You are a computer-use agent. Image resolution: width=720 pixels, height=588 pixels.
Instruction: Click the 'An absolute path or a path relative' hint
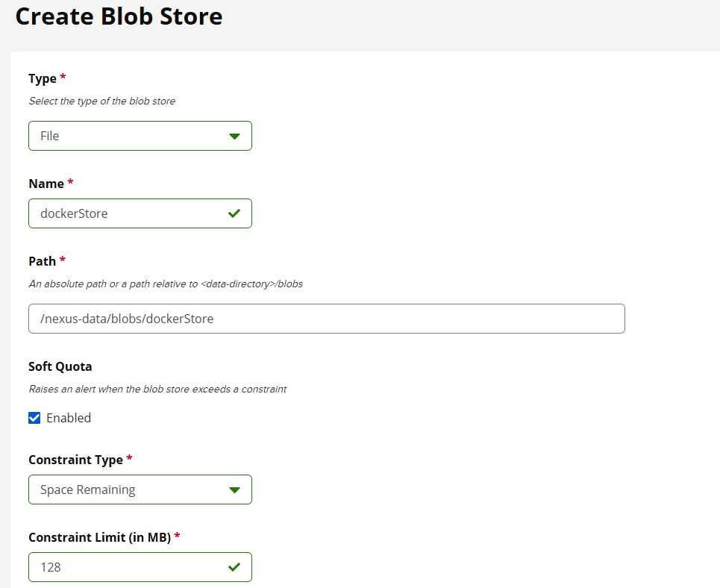point(166,284)
